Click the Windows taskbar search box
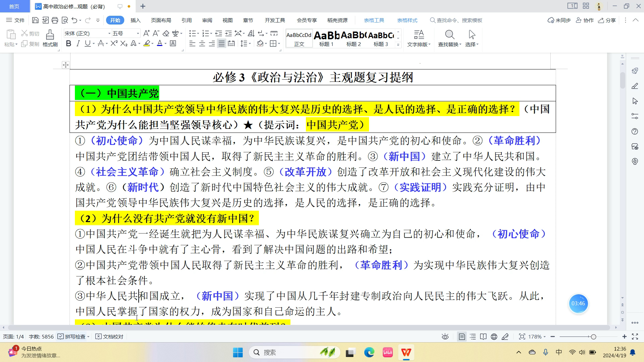644x362 pixels. tap(294, 352)
